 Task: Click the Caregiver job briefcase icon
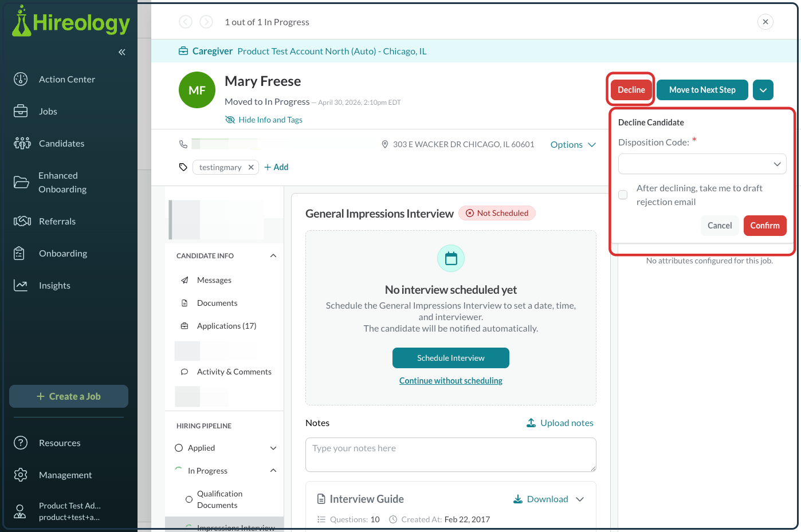coord(183,51)
